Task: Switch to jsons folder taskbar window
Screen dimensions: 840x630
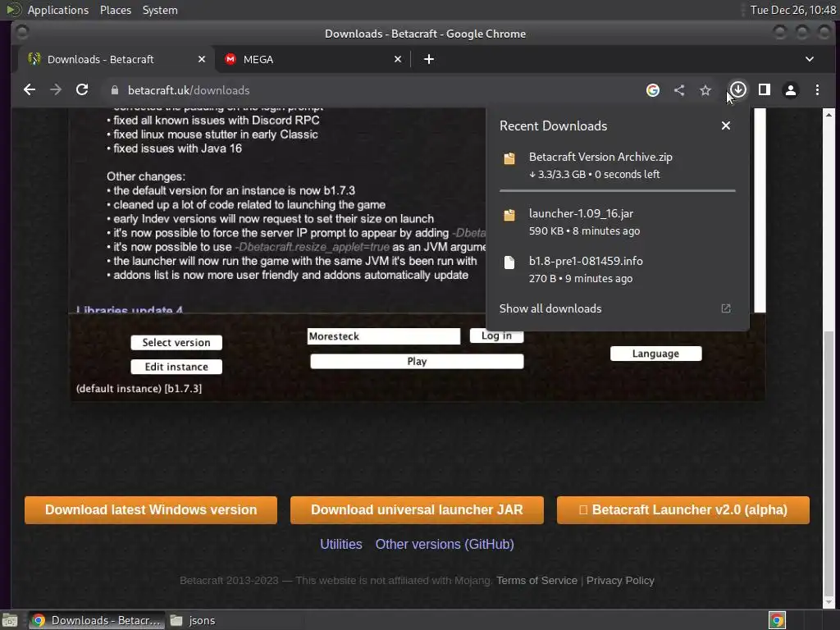Action: pos(193,620)
